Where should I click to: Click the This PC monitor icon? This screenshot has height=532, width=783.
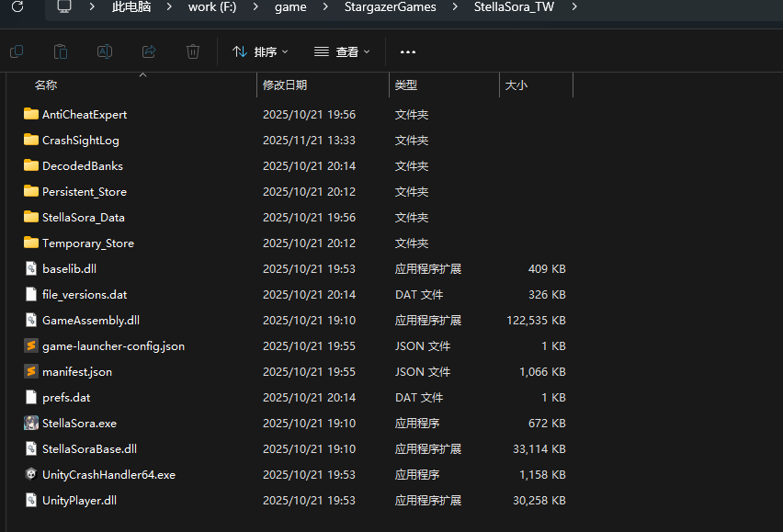64,6
